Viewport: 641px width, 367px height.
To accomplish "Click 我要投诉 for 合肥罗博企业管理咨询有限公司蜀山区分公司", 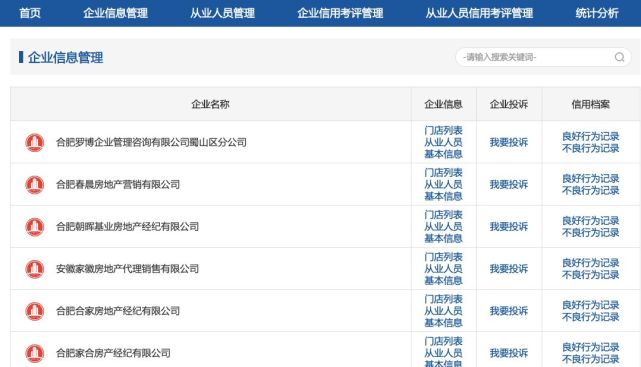I will (509, 142).
